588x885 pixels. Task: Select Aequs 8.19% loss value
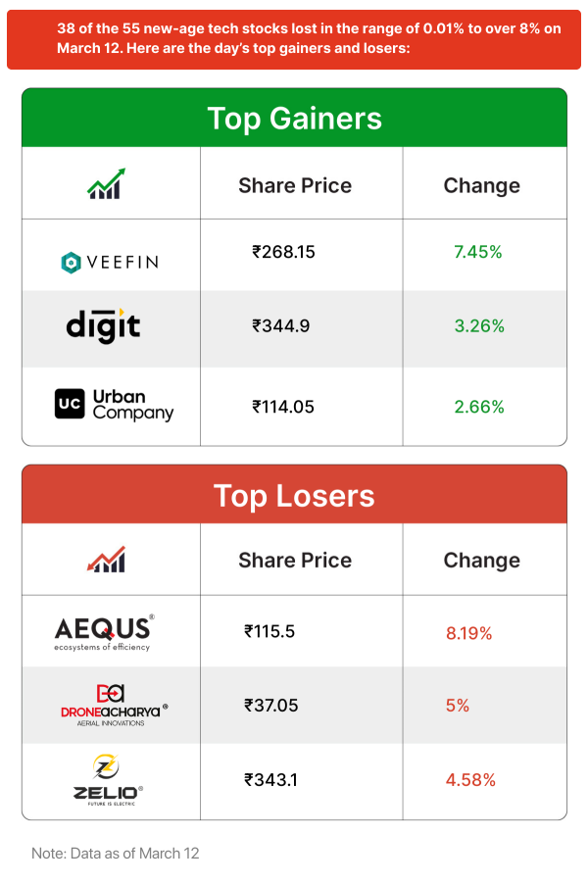point(469,633)
